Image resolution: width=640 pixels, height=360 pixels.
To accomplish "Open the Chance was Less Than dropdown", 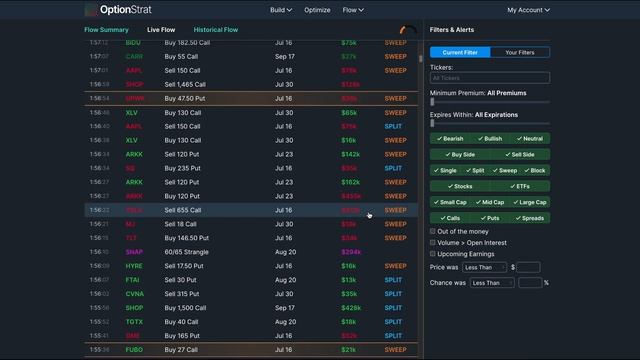I will (492, 283).
